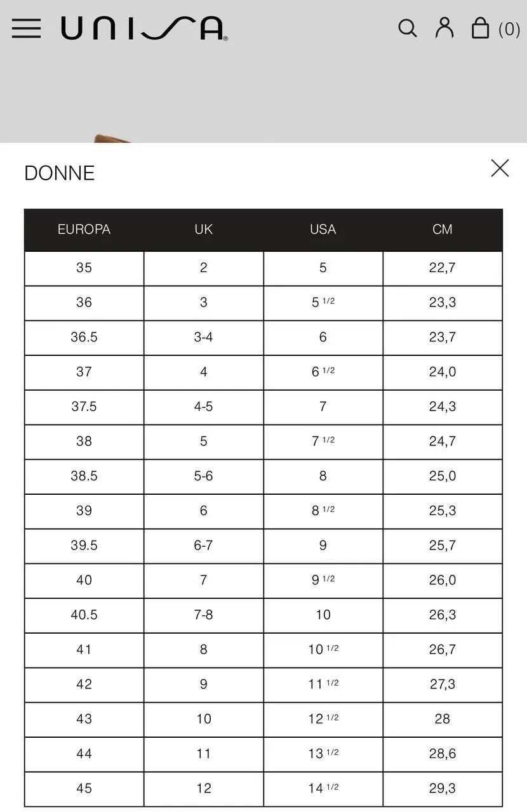Screen dimensions: 527x812
Task: Open the user account icon
Action: [x=444, y=28]
